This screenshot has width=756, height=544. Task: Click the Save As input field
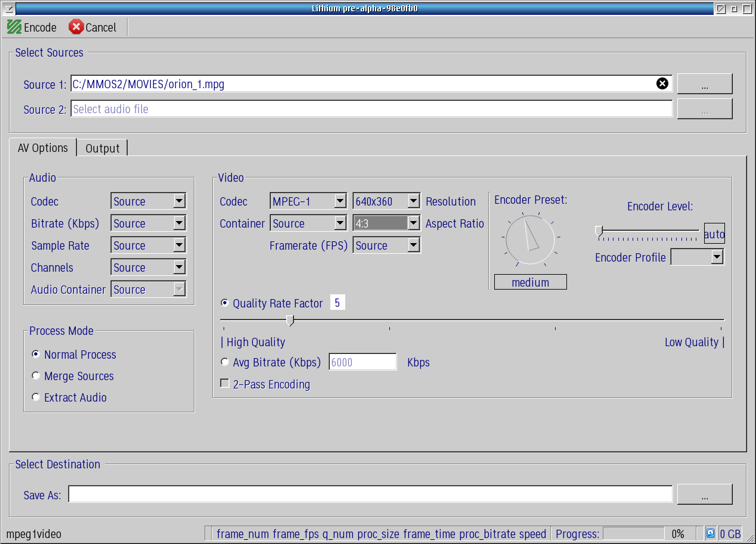point(370,495)
